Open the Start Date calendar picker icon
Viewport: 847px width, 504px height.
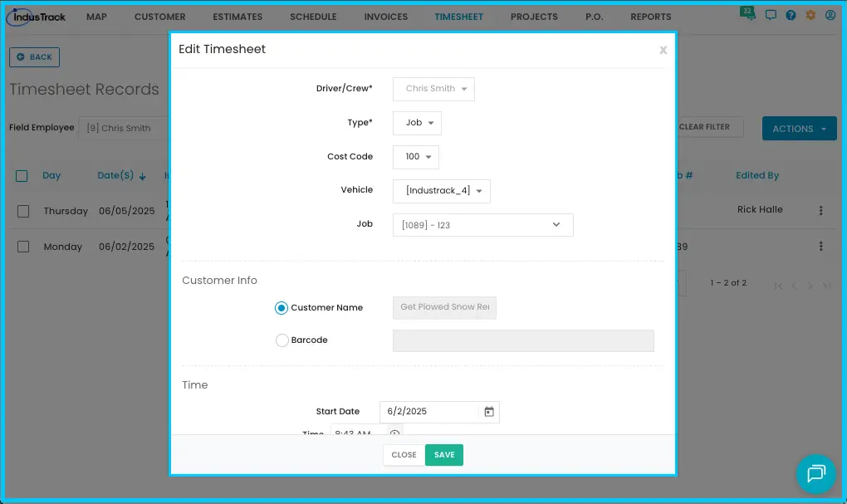click(489, 412)
